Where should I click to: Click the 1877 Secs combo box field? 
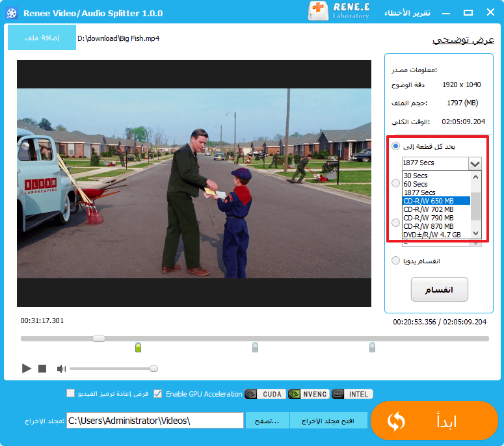(x=435, y=163)
